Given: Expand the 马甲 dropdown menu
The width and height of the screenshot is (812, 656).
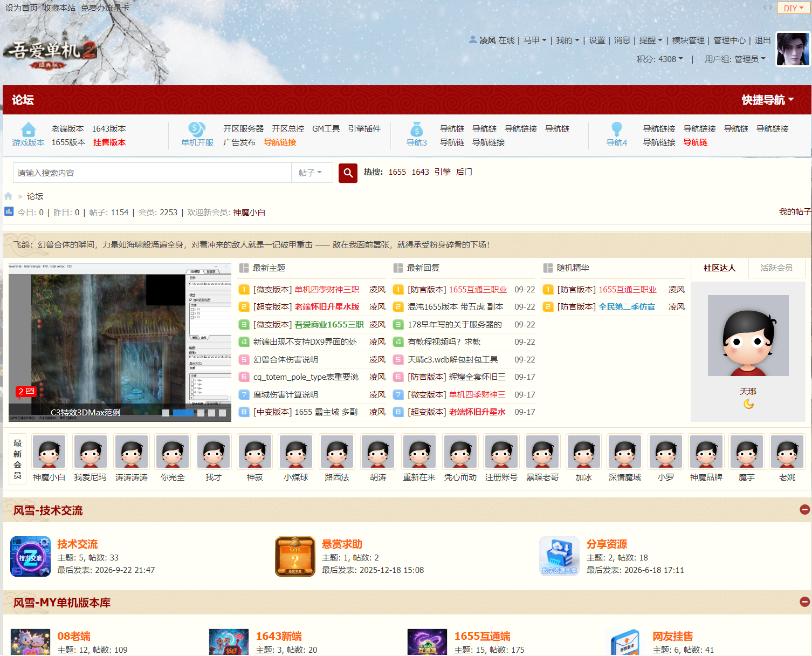Looking at the screenshot, I should click(x=535, y=40).
